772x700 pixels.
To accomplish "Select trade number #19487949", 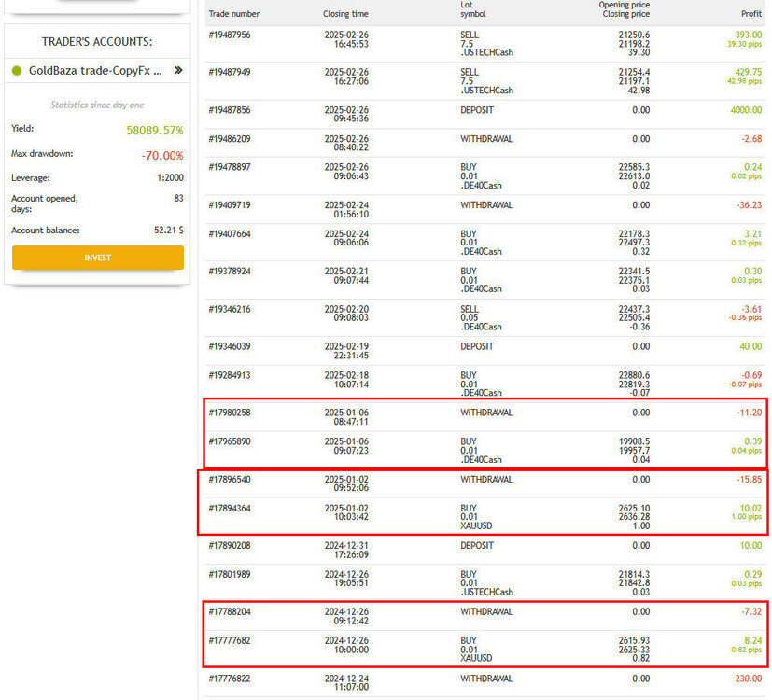I will [x=230, y=72].
